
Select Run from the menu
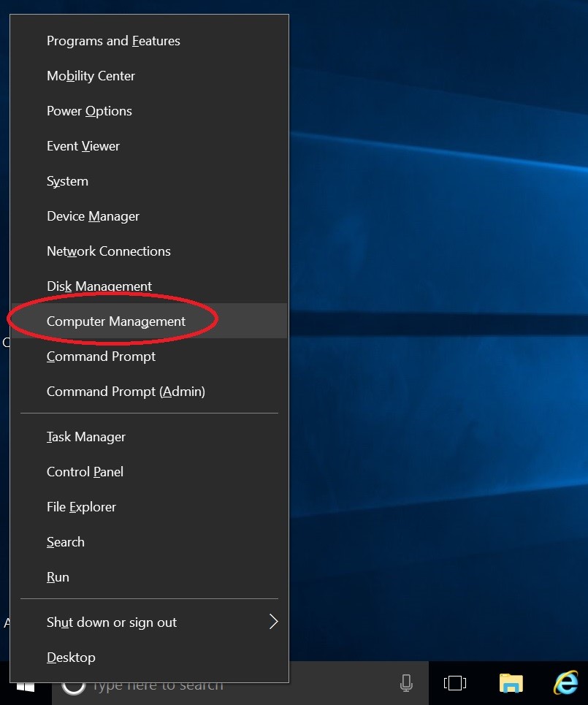click(x=58, y=577)
